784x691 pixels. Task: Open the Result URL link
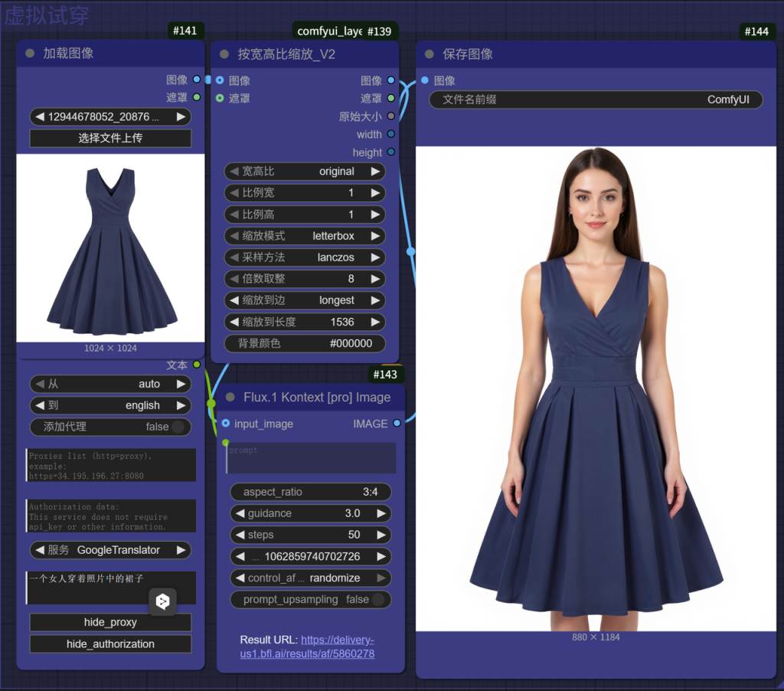[x=337, y=647]
